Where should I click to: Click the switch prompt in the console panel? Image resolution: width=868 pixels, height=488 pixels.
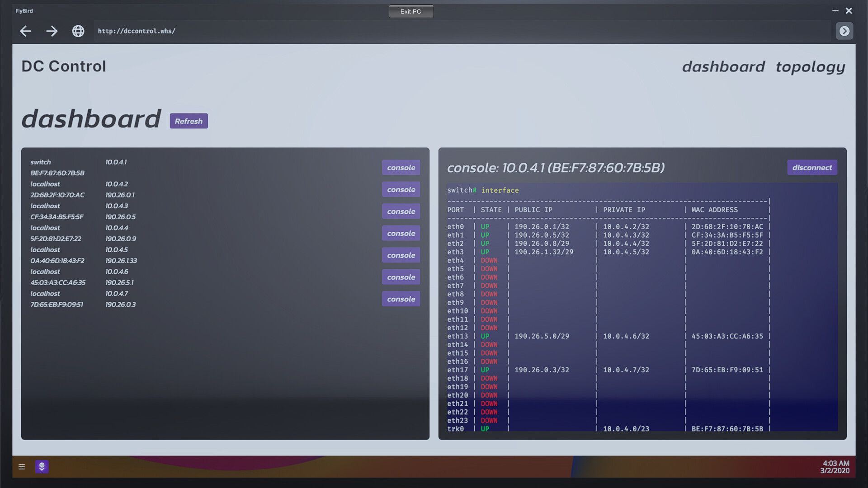(x=459, y=190)
